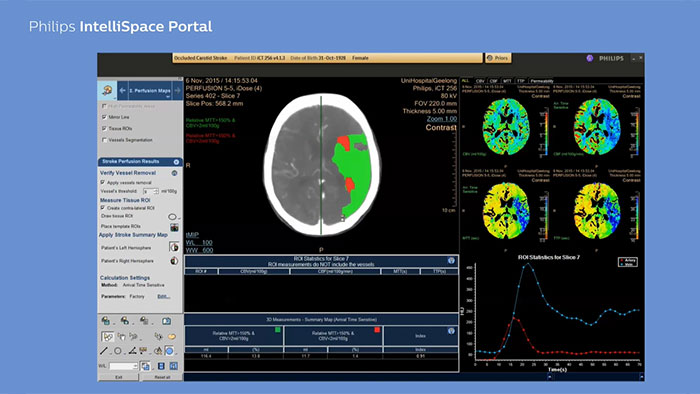Screen dimensions: 700x394
Task: Select the angle measurement tool
Action: point(133,351)
